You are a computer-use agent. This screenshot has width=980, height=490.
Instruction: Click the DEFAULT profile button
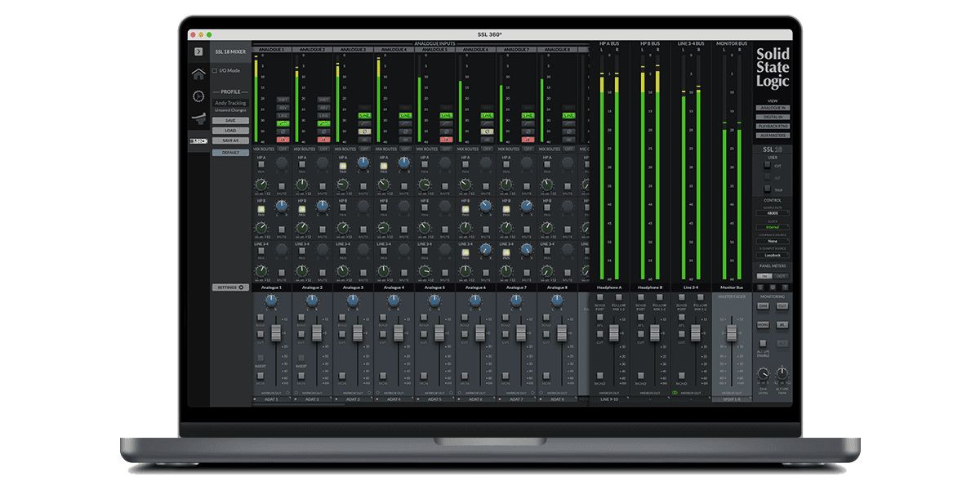tap(230, 153)
